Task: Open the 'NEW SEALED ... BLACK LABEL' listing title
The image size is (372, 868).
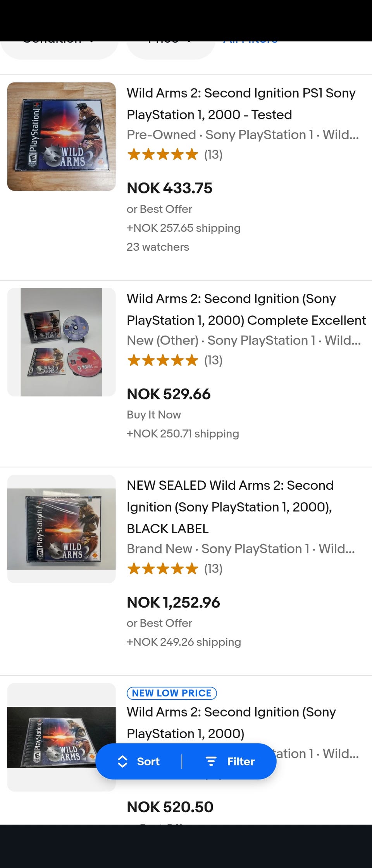Action: tap(230, 507)
